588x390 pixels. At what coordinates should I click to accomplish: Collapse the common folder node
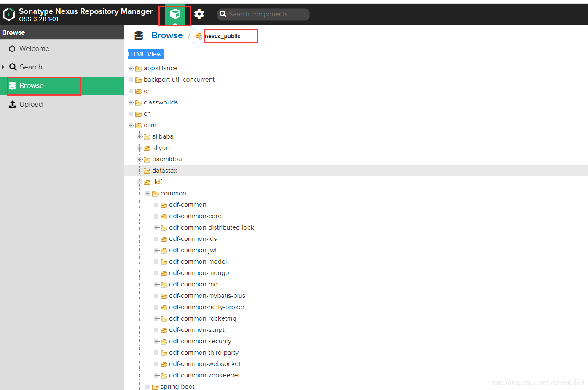pos(148,193)
